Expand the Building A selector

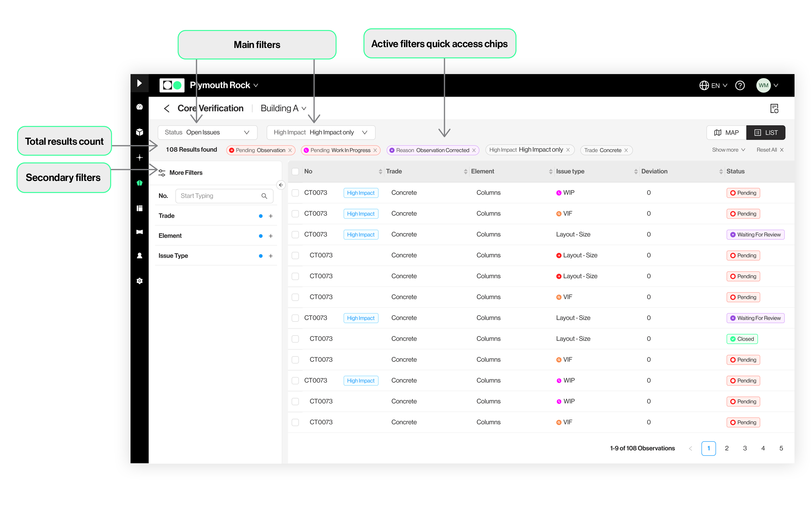click(283, 109)
